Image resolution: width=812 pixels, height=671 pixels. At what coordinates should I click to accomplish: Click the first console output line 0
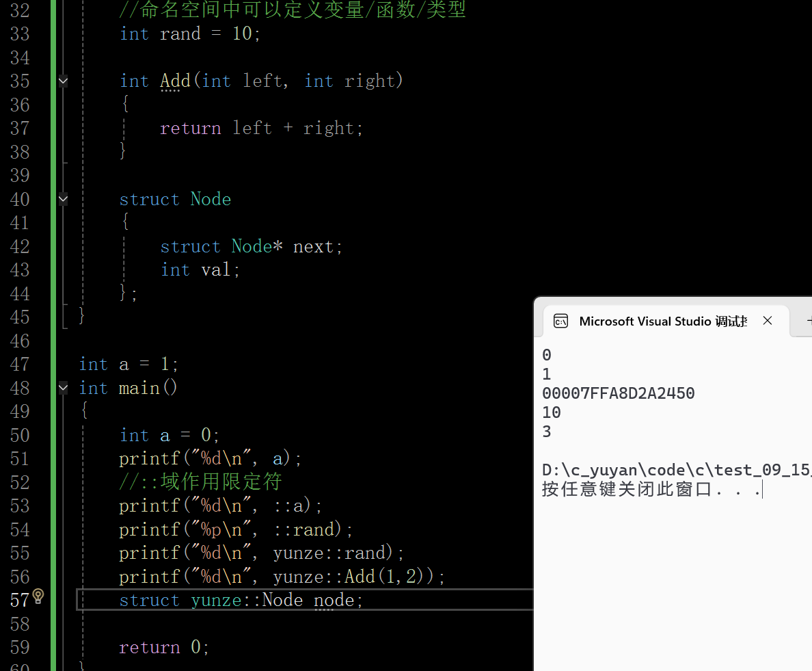(547, 355)
